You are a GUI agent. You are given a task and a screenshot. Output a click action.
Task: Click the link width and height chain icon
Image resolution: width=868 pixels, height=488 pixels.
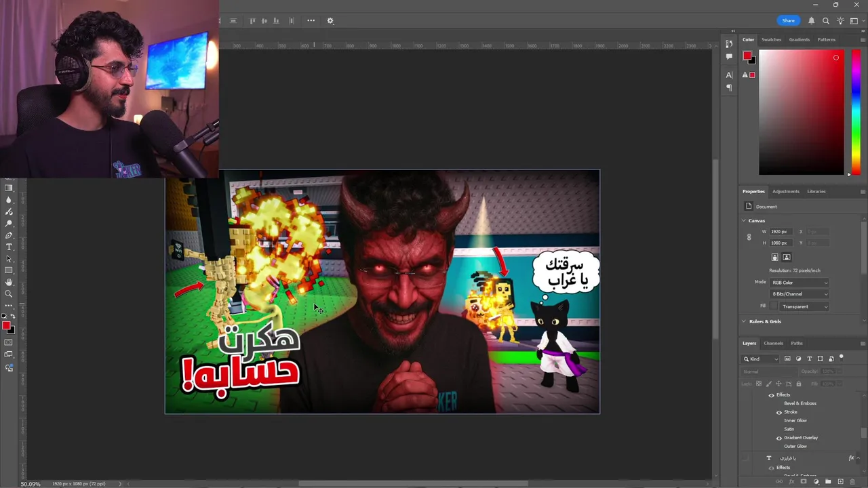pos(749,237)
